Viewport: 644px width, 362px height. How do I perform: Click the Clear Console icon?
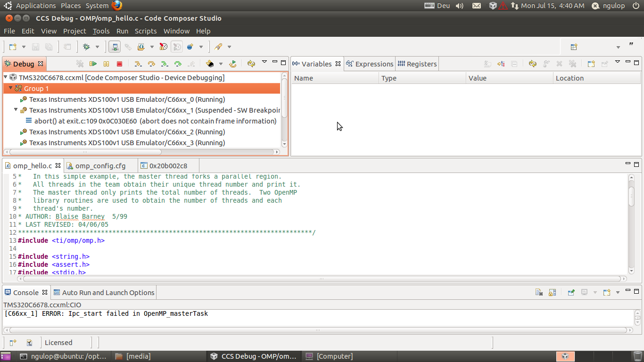(x=539, y=292)
